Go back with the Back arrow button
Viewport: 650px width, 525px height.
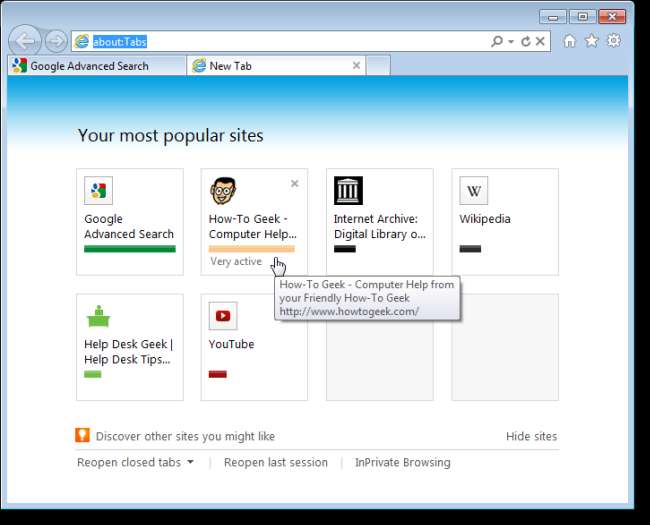25,41
